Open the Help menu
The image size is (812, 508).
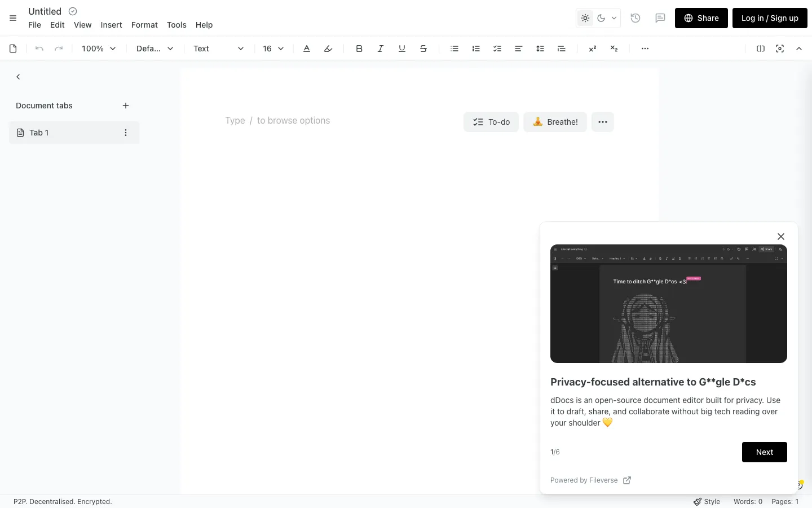point(204,25)
